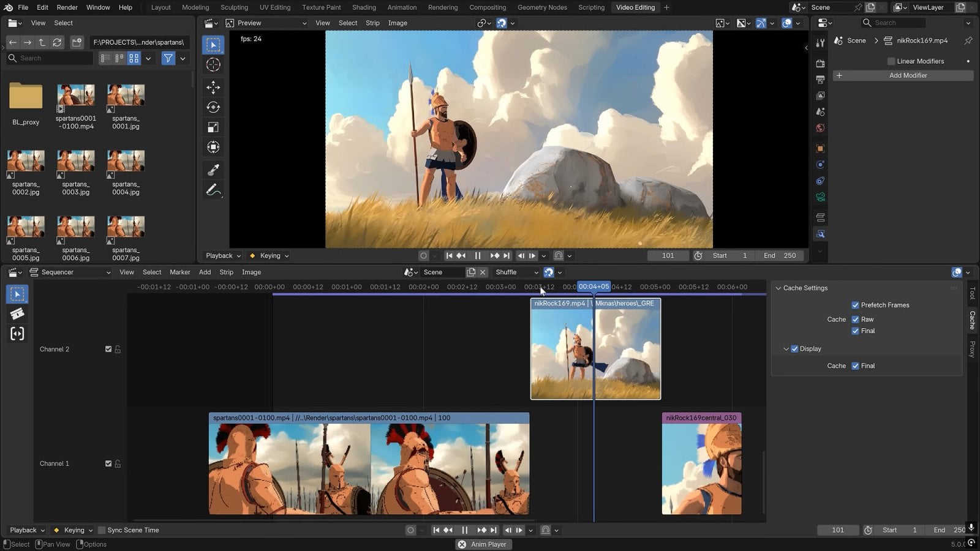Screen dimensions: 980x551
Task: Jump to start frame in Sequencer footer
Action: pyautogui.click(x=436, y=530)
